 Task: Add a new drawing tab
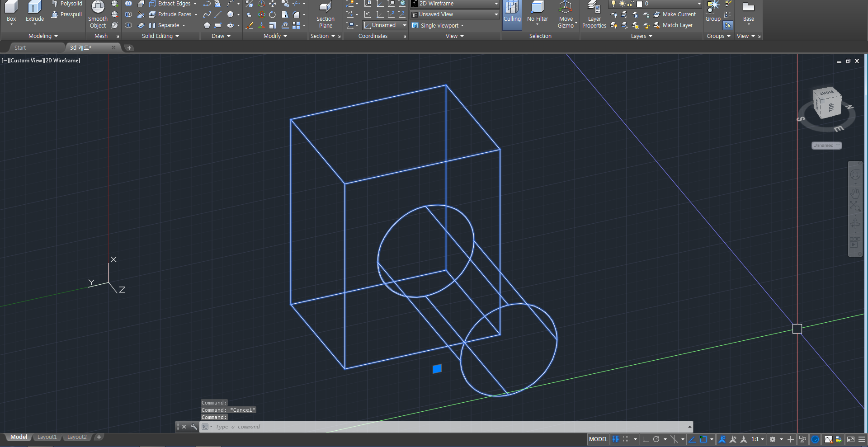coord(129,47)
